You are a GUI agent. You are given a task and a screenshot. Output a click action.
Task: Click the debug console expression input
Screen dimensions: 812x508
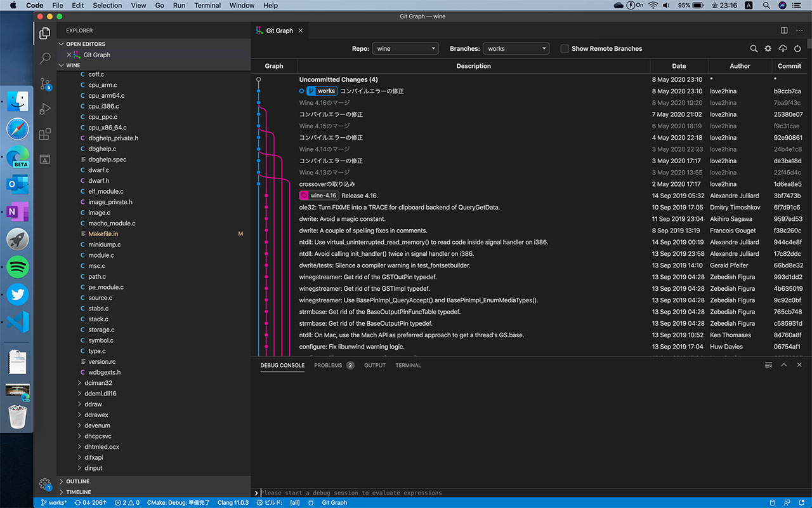tap(532, 493)
